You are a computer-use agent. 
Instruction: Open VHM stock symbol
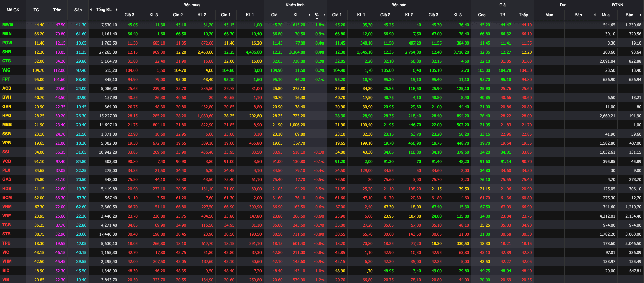[x=7, y=261]
